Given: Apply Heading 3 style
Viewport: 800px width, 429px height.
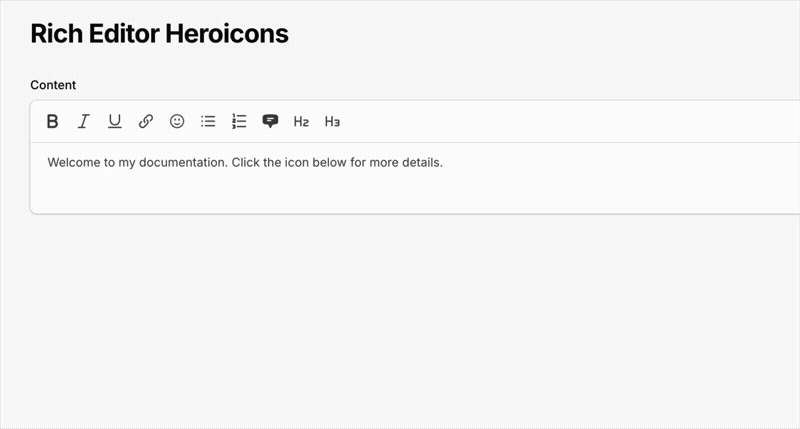Looking at the screenshot, I should 333,122.
